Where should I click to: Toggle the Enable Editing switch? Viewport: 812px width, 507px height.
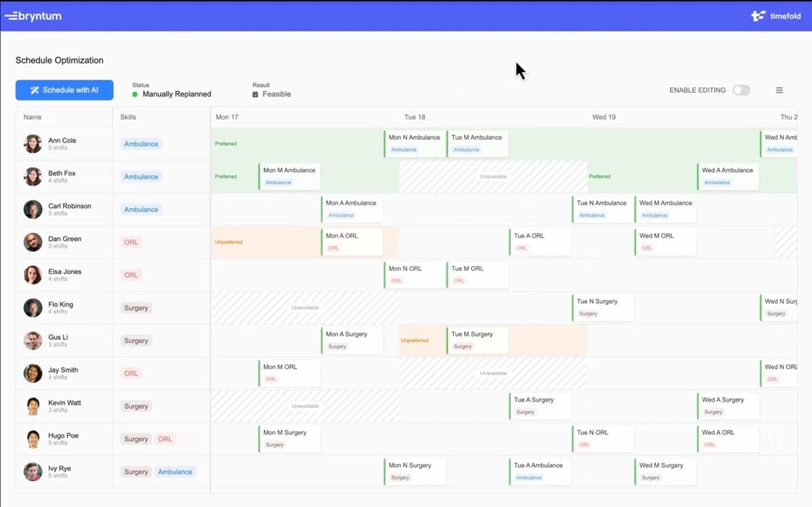click(741, 91)
